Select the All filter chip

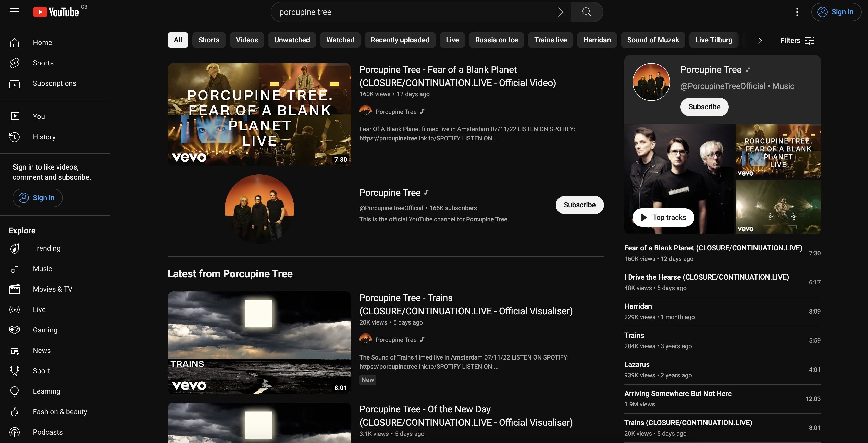pyautogui.click(x=178, y=40)
